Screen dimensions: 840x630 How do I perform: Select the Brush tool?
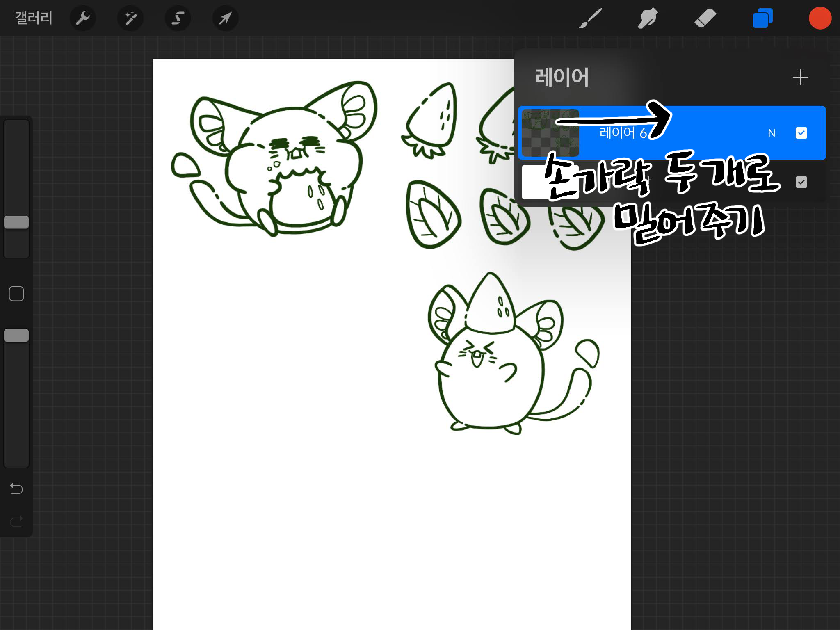click(x=591, y=18)
